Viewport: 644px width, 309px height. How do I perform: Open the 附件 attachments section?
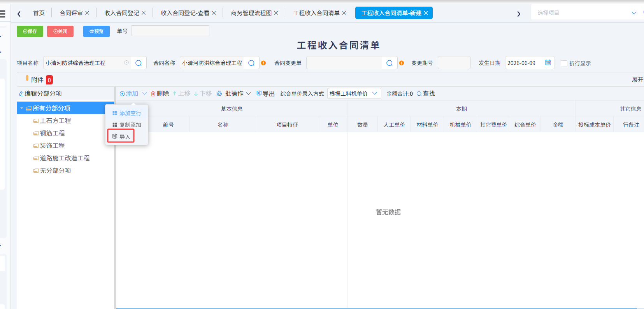click(37, 80)
